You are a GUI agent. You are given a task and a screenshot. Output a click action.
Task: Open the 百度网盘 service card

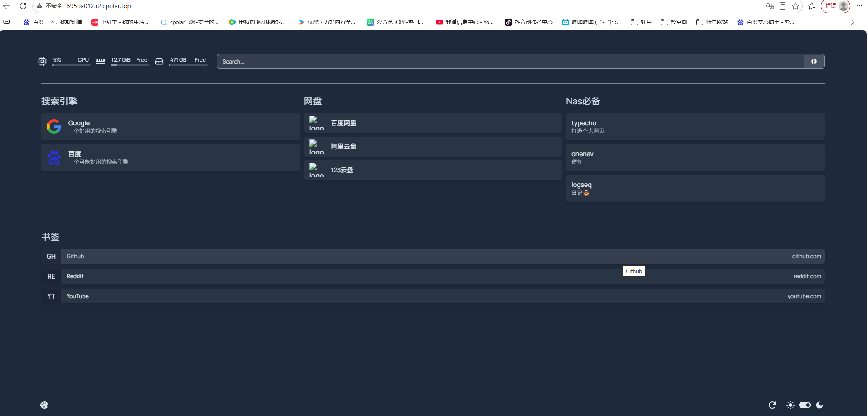pos(433,123)
